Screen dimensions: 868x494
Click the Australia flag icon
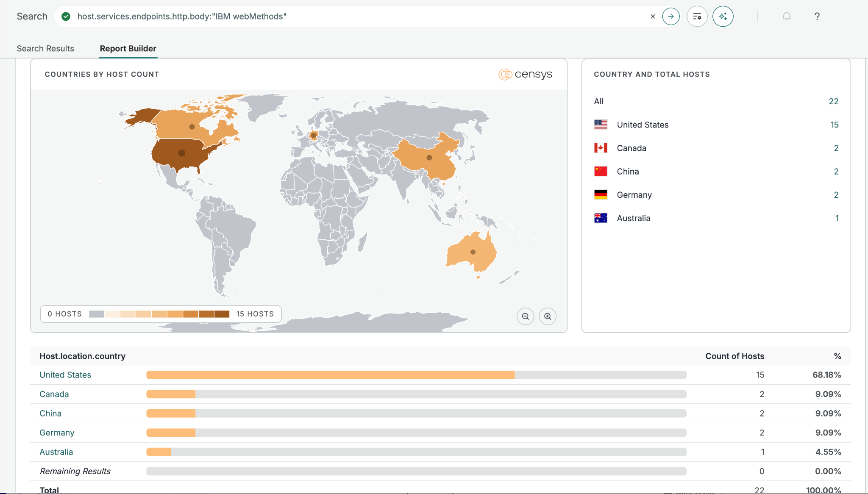(x=601, y=218)
